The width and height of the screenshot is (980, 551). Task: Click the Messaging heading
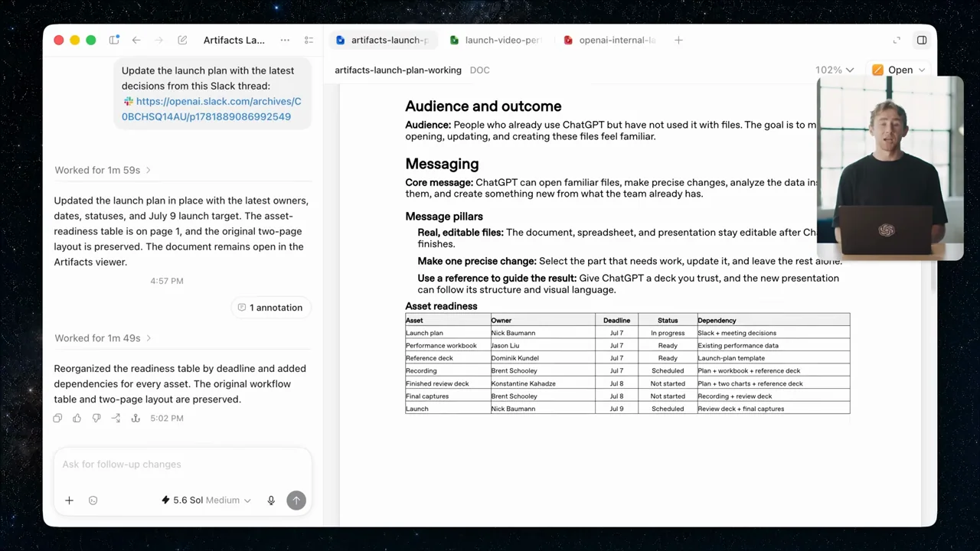pos(442,164)
